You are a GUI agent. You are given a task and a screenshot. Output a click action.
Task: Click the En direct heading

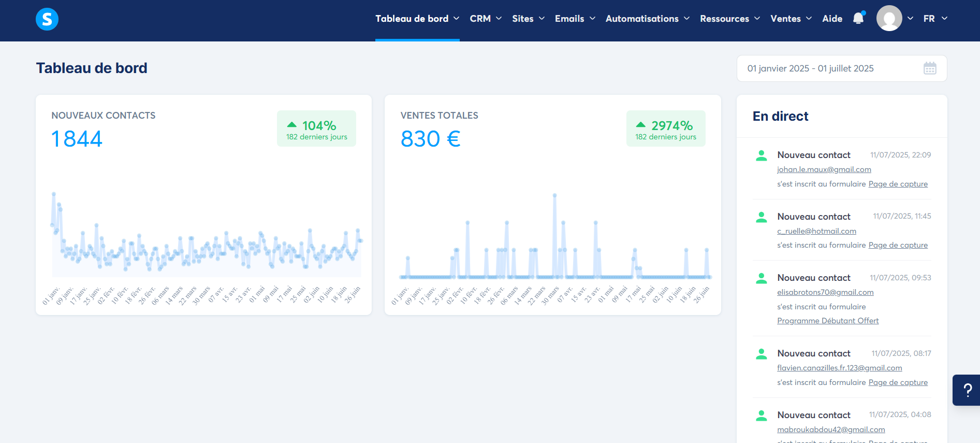click(x=780, y=117)
